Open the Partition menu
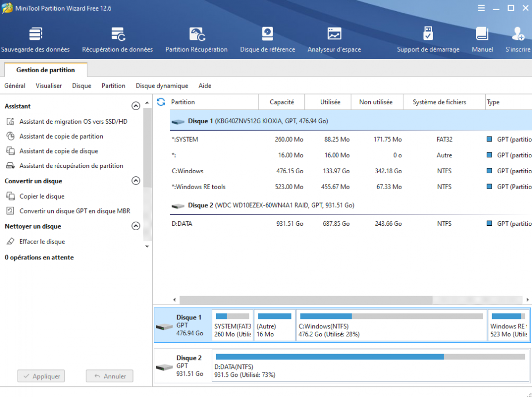This screenshot has width=532, height=397. click(x=113, y=86)
